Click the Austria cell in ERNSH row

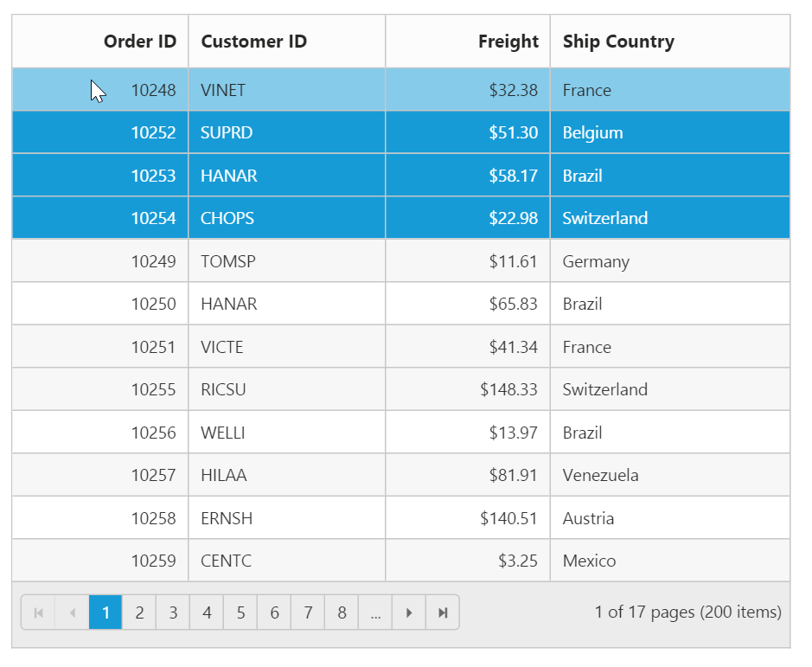coord(588,518)
